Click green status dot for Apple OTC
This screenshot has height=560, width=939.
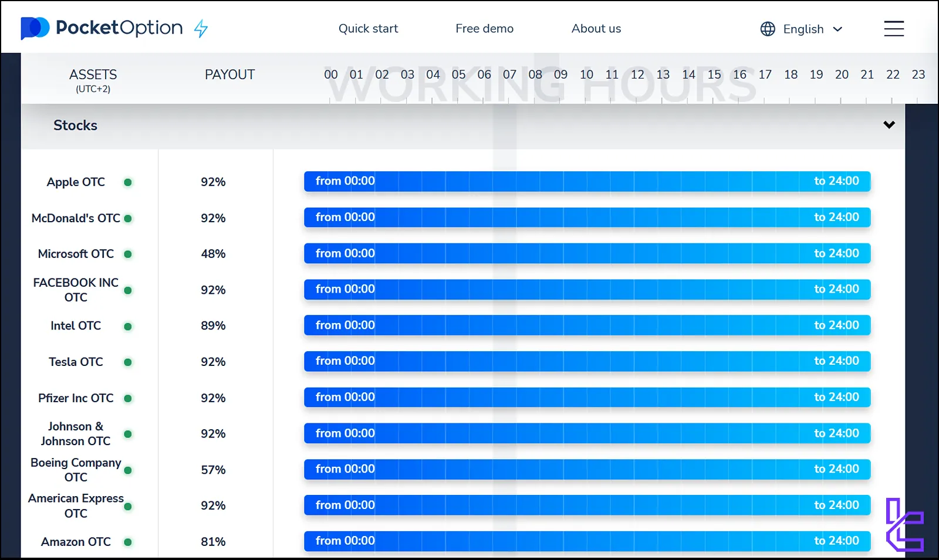(x=128, y=182)
